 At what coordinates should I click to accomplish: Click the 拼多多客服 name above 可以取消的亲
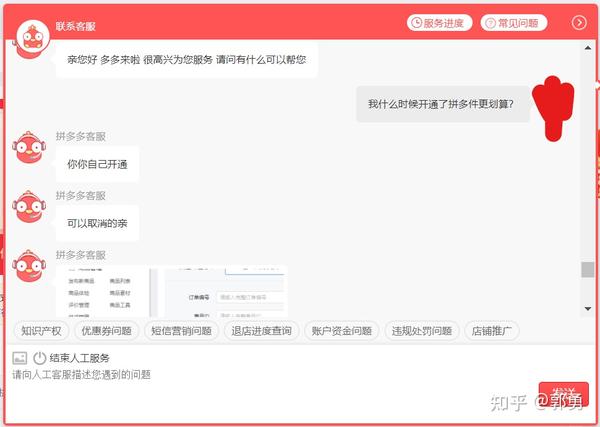(x=81, y=196)
